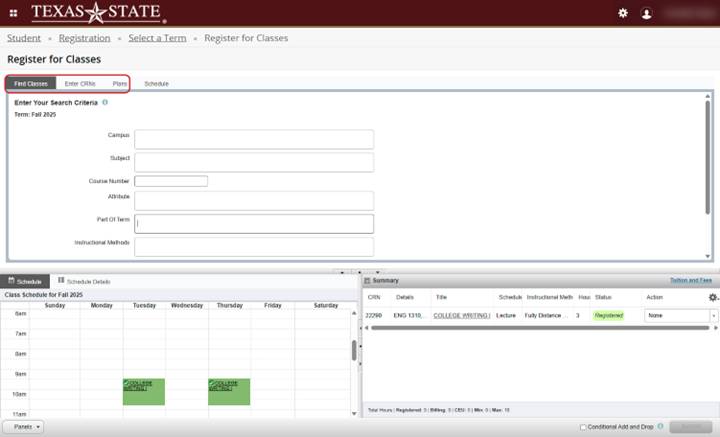The image size is (720, 437).
Task: Open COLLEGE WRITING I title link in Summary
Action: coord(461,315)
